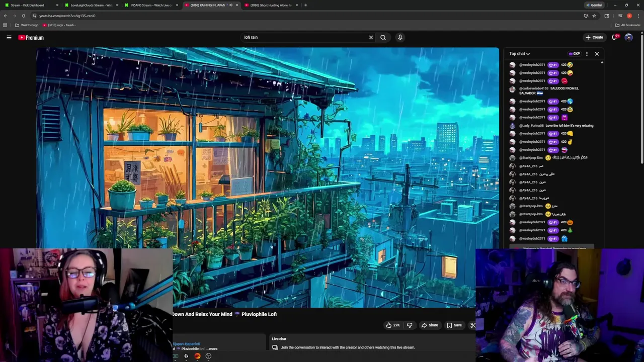Close the Ghost Hunting Alone tab
Viewport: 644px width, 362px height.
[x=297, y=5]
